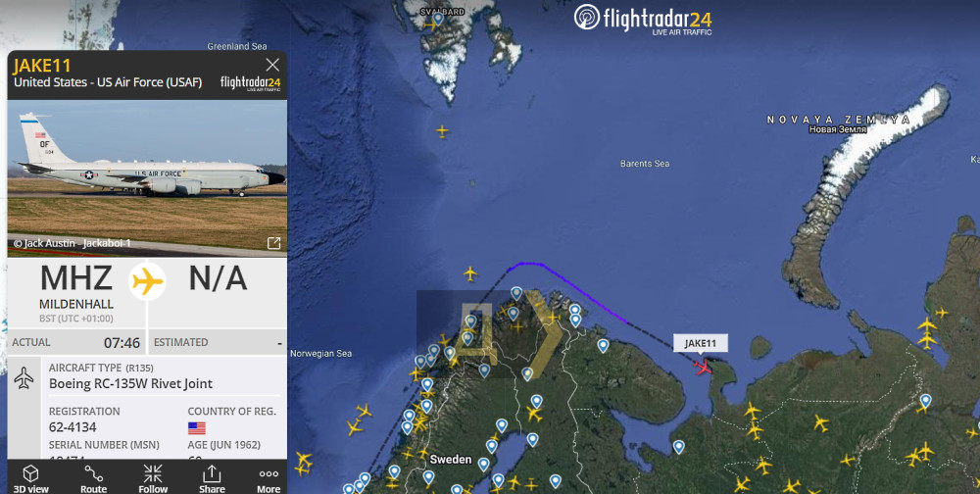Open the 3D view button
Image resolution: width=980 pixels, height=494 pixels.
[30, 479]
